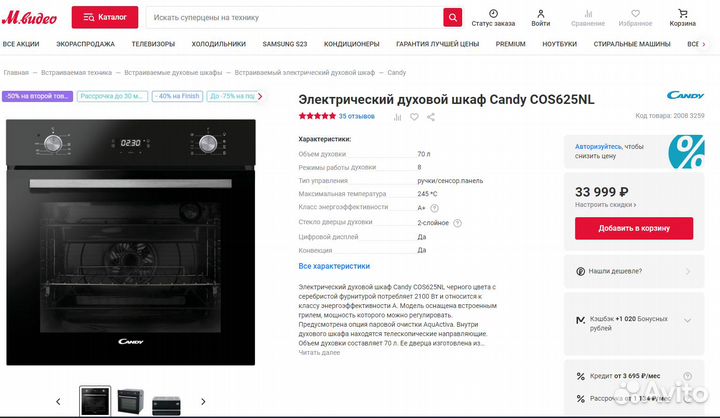This screenshot has height=418, width=720.
Task: Open ХОЛОДИЛЬНИКИ menu item
Action: coord(219,44)
